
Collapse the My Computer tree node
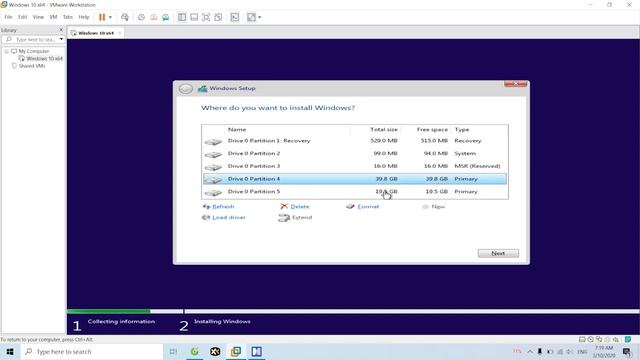7,51
